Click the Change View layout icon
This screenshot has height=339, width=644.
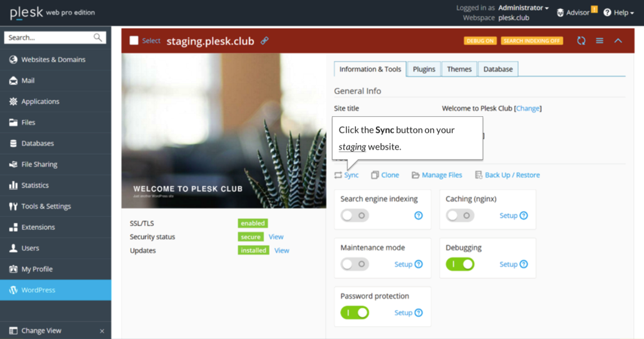coord(13,331)
